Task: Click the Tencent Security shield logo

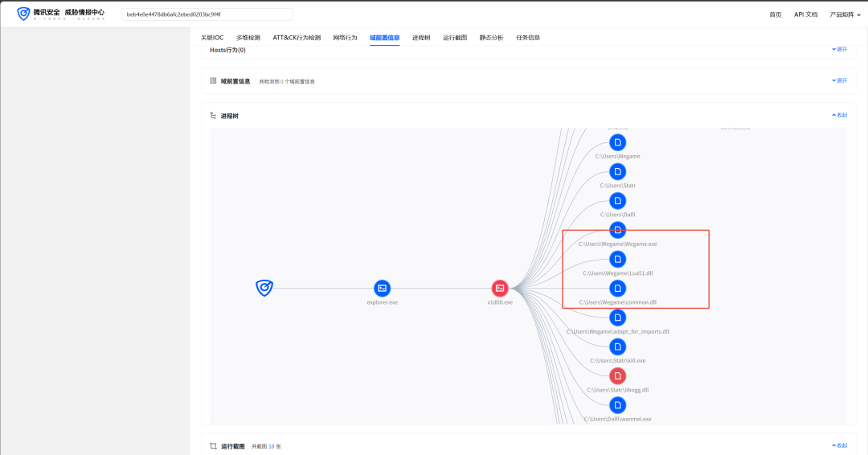Action: pyautogui.click(x=23, y=14)
